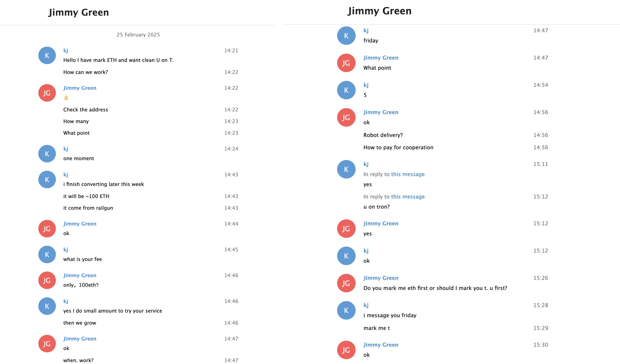Click the K avatar next to the message '5'
Viewport: 620px width, 364px height.
coord(346,90)
